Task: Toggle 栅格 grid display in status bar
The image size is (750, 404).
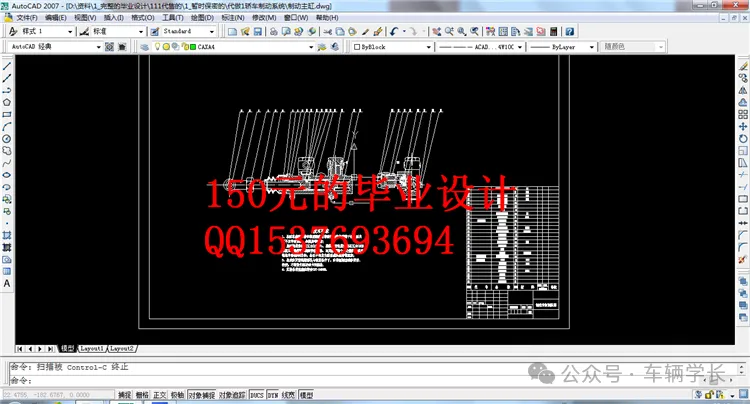Action: tap(142, 395)
